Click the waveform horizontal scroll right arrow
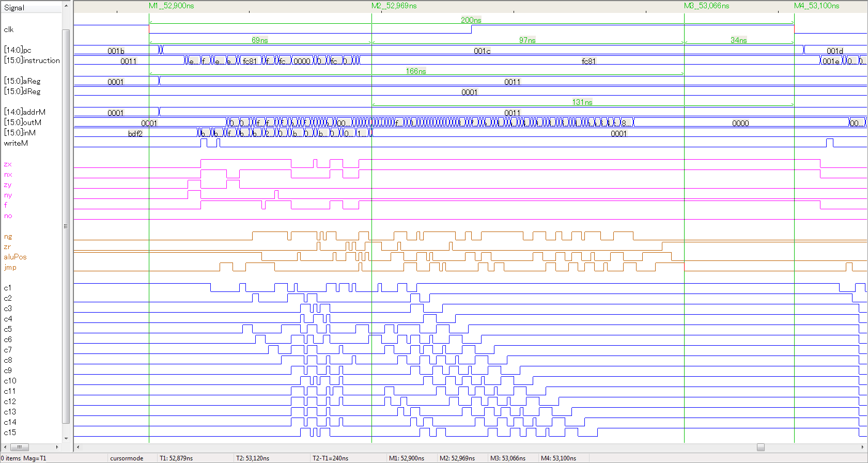This screenshot has height=463, width=868. pos(863,447)
